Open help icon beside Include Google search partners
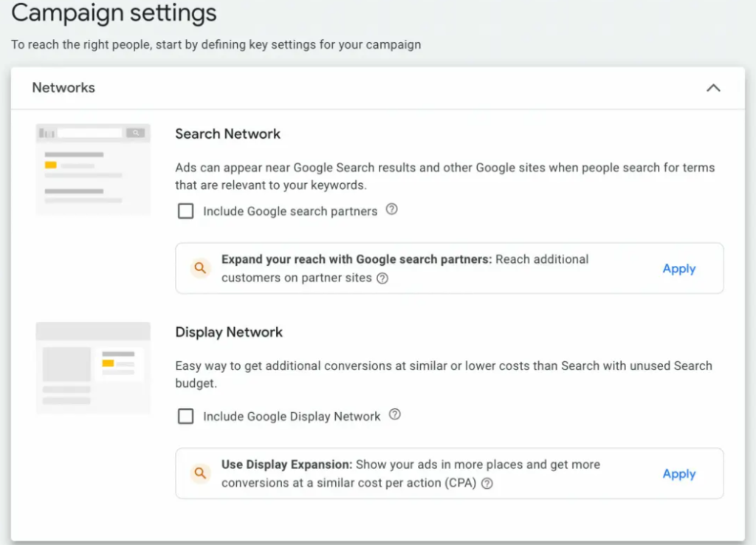 (x=391, y=209)
